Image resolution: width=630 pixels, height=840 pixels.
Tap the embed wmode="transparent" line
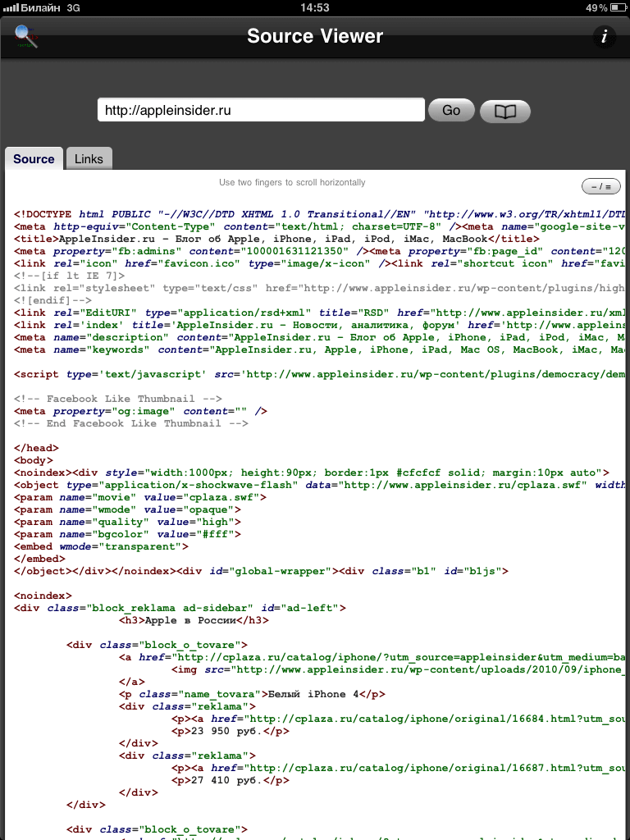[101, 546]
